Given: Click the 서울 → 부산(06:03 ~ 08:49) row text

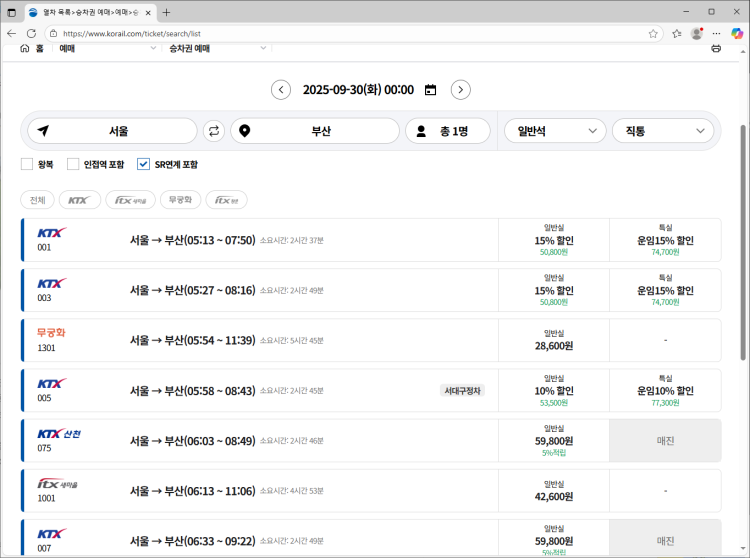Looking at the screenshot, I should point(193,441).
